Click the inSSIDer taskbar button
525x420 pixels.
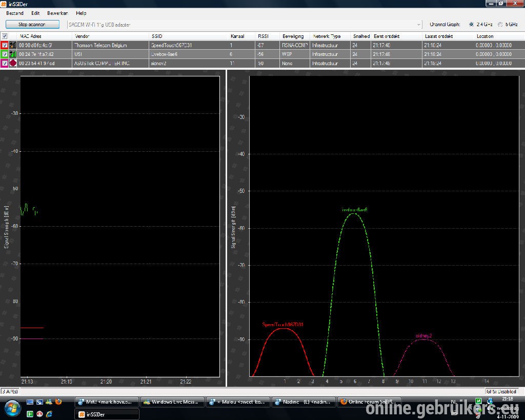point(107,414)
